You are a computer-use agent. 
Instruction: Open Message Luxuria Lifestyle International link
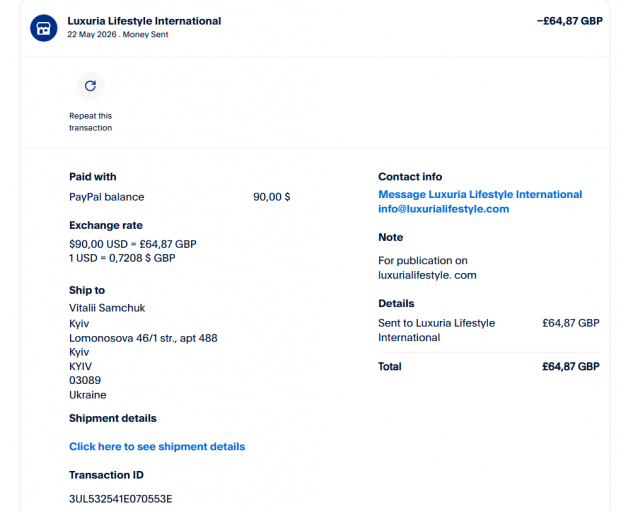pos(480,194)
